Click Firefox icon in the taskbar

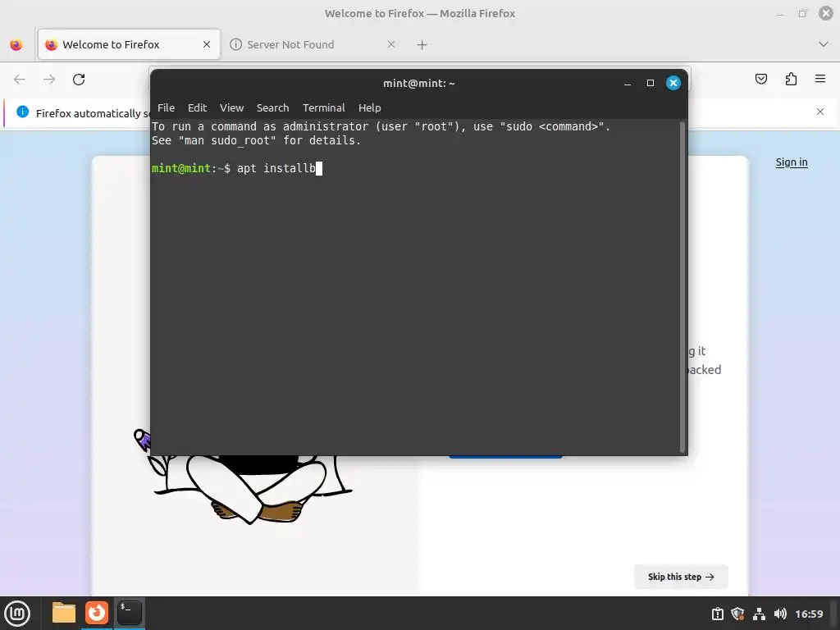97,613
